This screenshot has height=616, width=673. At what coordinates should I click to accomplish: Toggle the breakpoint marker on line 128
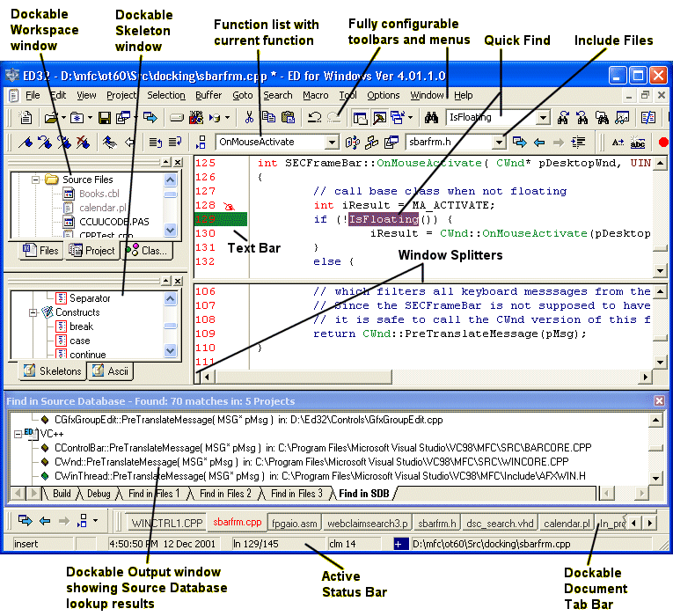pos(229,206)
